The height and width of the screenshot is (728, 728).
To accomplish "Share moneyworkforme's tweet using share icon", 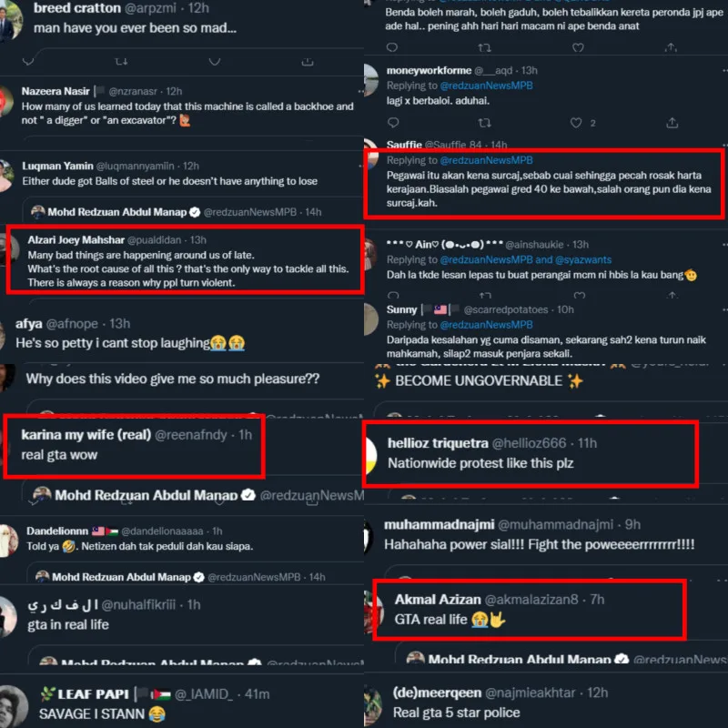I will point(672,123).
